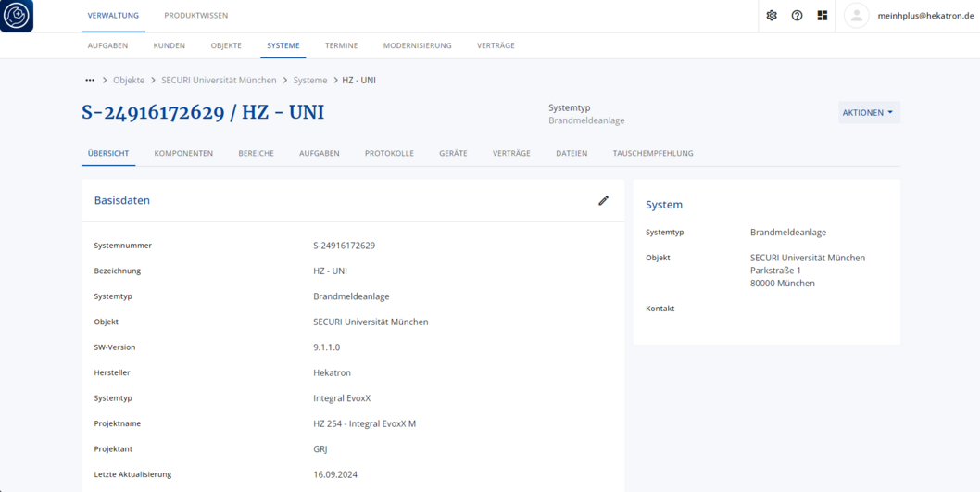Select the Geräte system tab
The height and width of the screenshot is (492, 980).
(x=453, y=153)
